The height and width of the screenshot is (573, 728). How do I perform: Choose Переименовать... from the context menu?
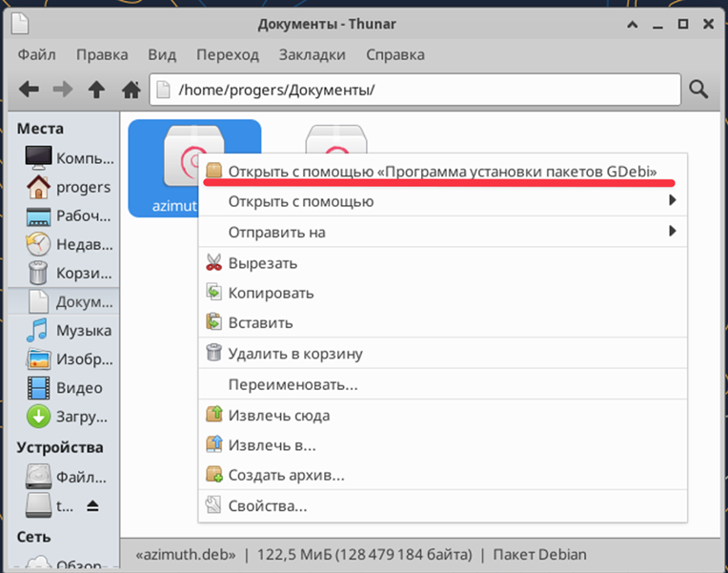(442, 384)
